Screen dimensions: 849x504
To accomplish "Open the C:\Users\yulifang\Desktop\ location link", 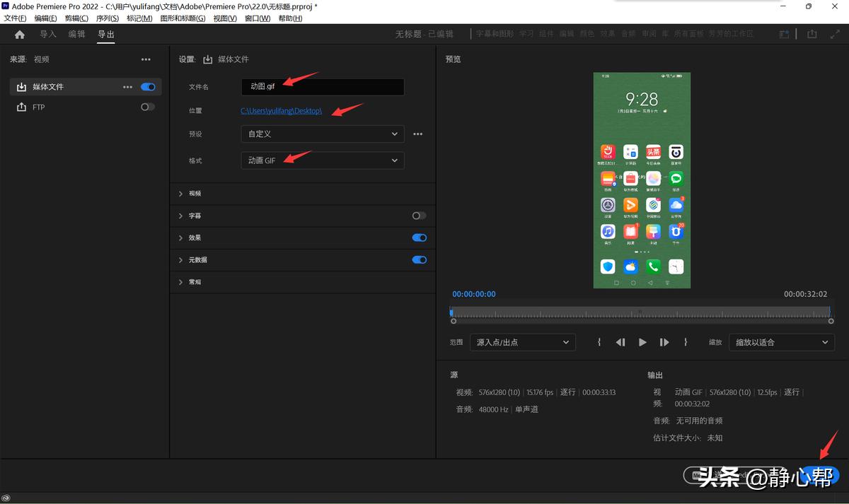I will pos(281,111).
